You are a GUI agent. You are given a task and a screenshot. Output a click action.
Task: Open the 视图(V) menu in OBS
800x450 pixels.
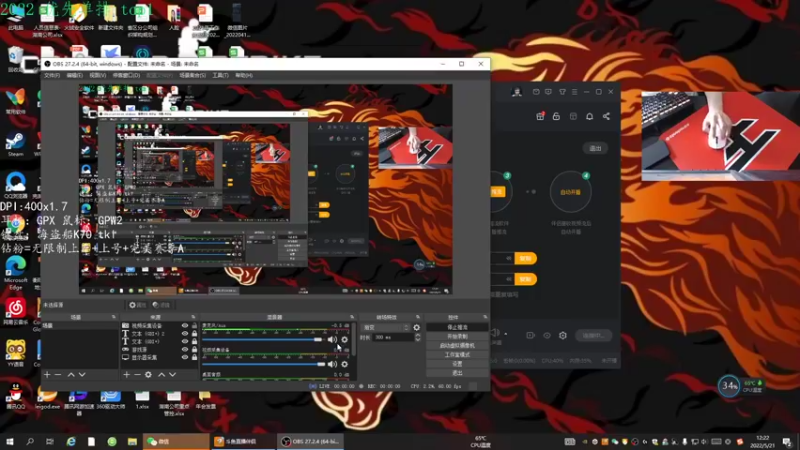[x=97, y=76]
